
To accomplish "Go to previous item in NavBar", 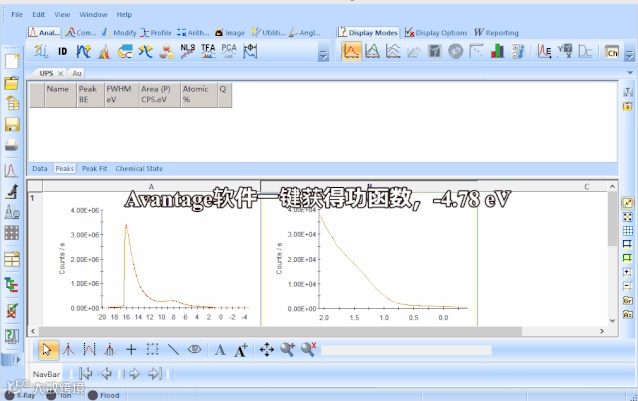I will (106, 373).
